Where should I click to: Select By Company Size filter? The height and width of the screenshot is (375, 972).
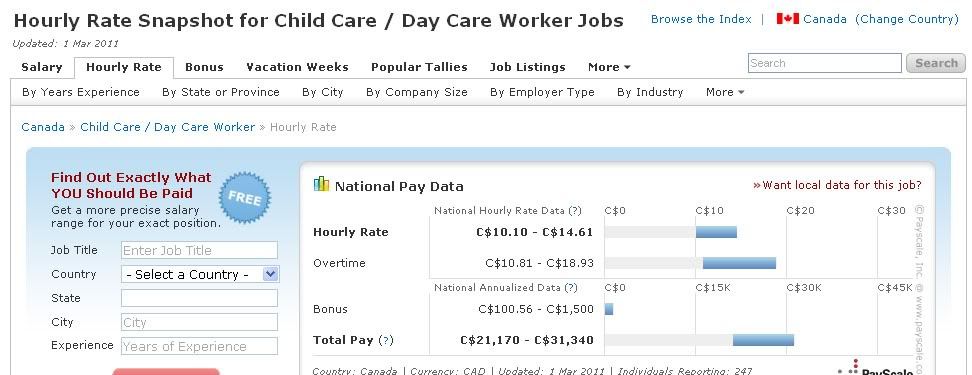[417, 92]
